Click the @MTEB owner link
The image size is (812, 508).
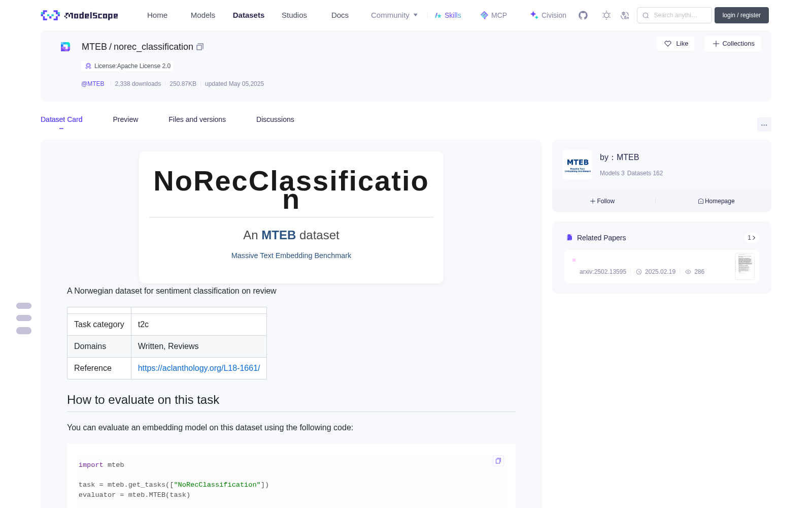pos(93,84)
